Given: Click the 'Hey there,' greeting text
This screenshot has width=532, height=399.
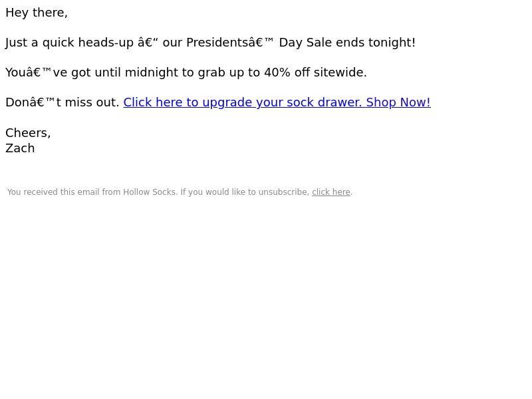Looking at the screenshot, I should point(37,13).
